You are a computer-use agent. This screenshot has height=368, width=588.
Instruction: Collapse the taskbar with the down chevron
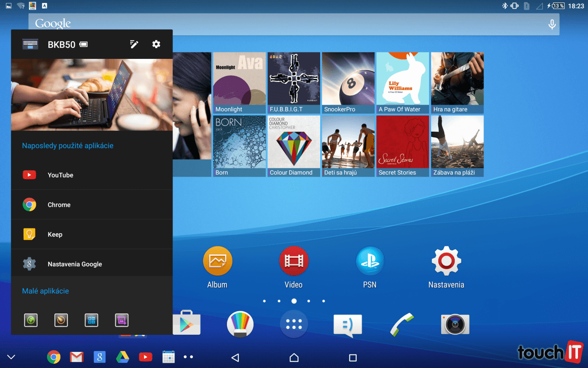coord(11,357)
